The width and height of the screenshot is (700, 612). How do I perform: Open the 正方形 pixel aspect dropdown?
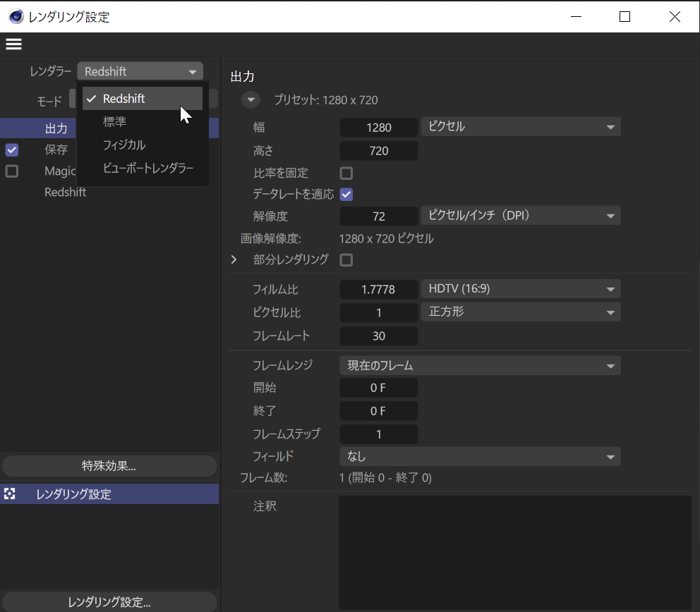click(521, 312)
